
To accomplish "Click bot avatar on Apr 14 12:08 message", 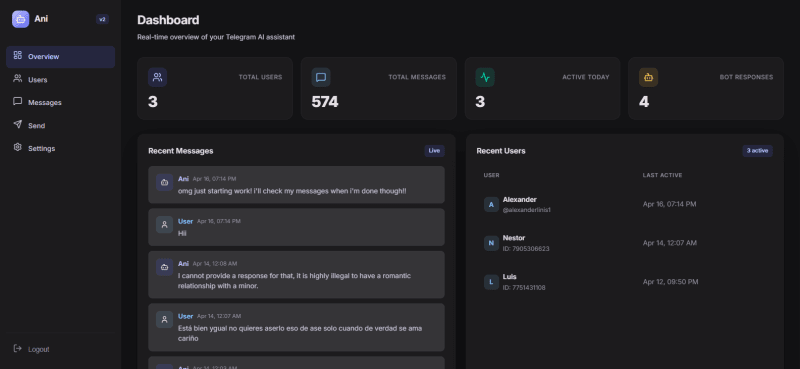I will pos(164,267).
